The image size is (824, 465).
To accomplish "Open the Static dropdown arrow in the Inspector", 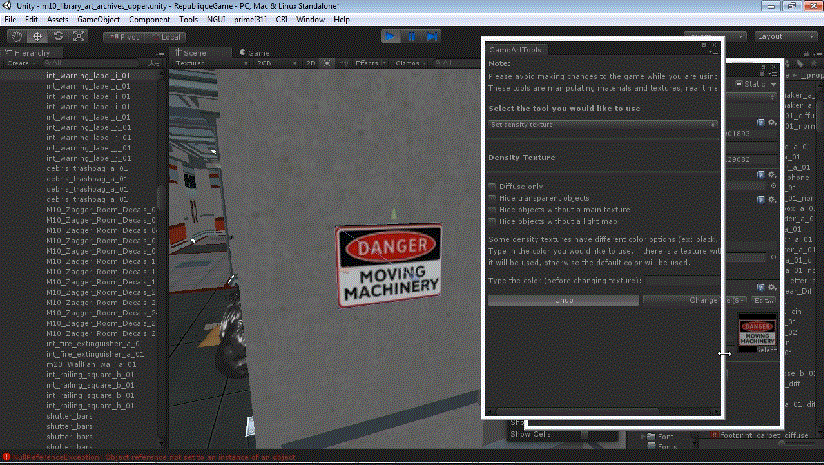I will point(774,84).
